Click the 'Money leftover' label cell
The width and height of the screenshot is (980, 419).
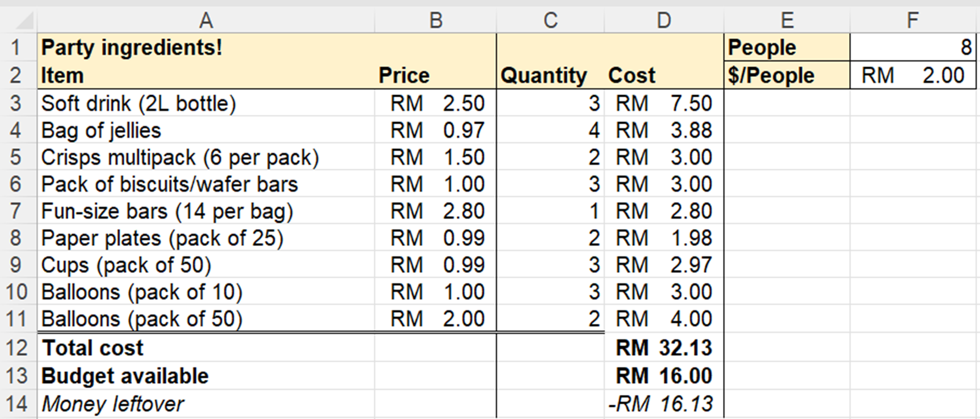click(206, 404)
